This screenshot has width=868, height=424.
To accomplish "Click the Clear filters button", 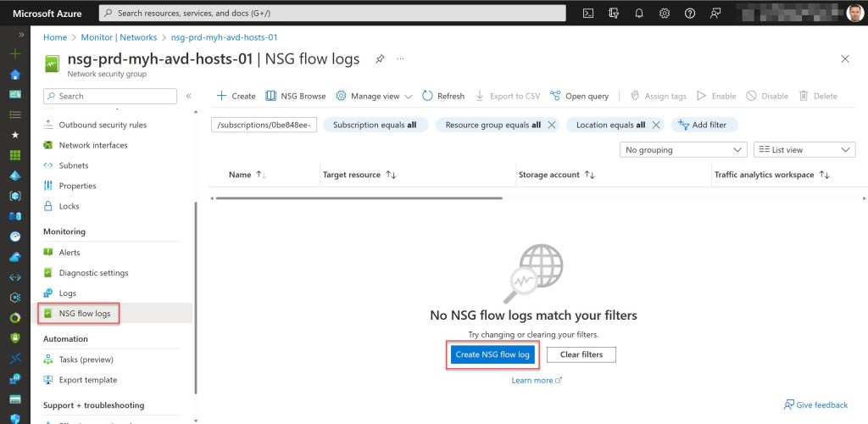I will point(581,354).
